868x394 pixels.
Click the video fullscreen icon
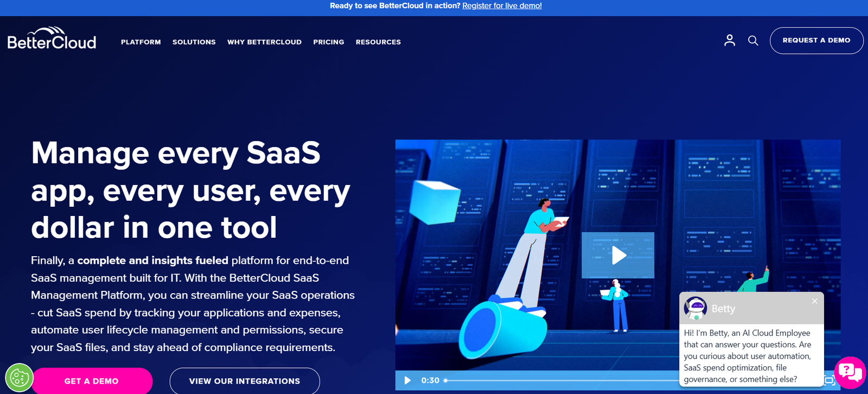click(829, 380)
